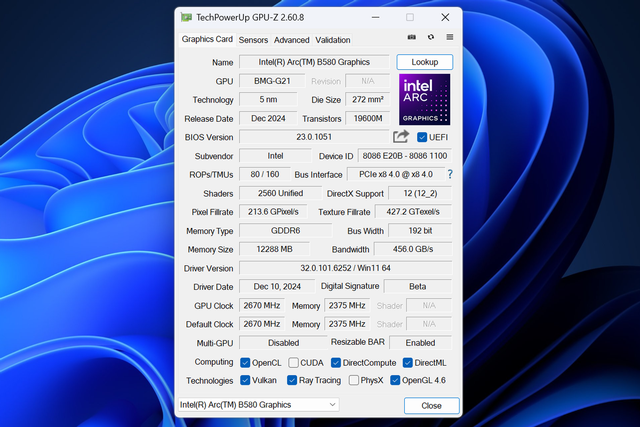Click the GPU field BMG-G21
The image size is (640, 427).
pyautogui.click(x=272, y=81)
